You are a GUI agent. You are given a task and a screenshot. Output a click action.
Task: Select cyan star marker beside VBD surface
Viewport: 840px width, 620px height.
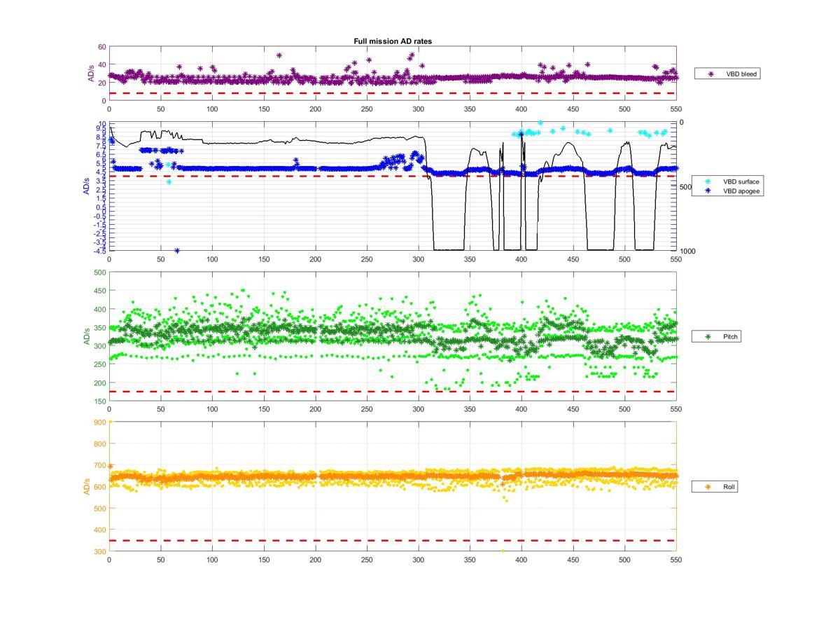(x=708, y=181)
